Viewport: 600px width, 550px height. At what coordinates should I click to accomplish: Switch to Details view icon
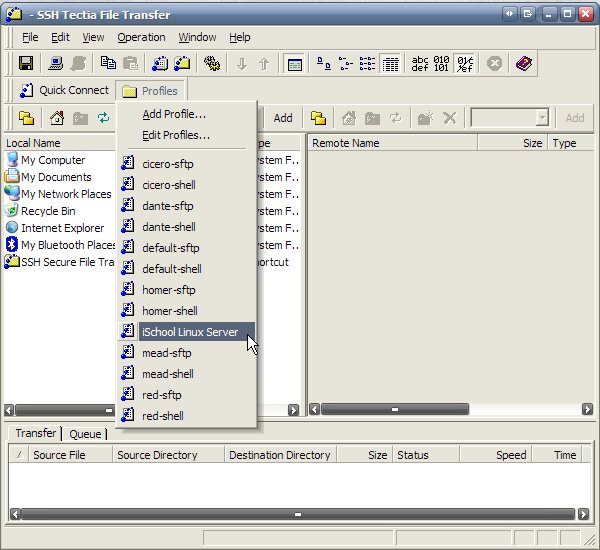tap(390, 64)
